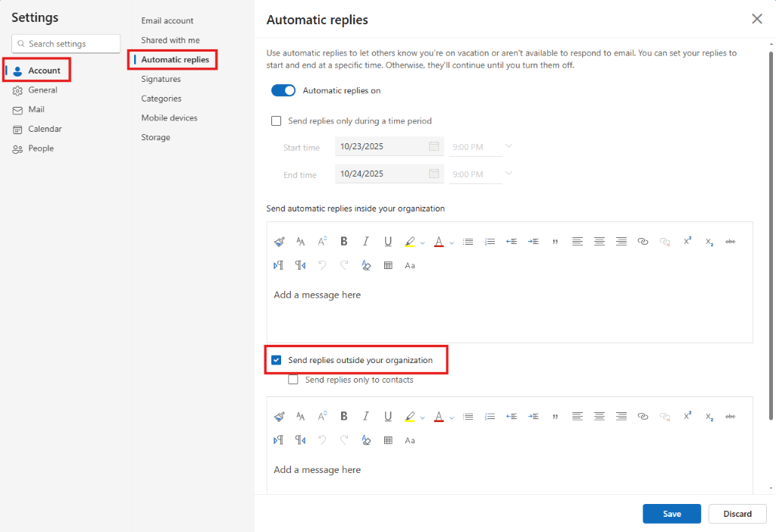
Task: Save the automatic replies settings
Action: tap(671, 513)
